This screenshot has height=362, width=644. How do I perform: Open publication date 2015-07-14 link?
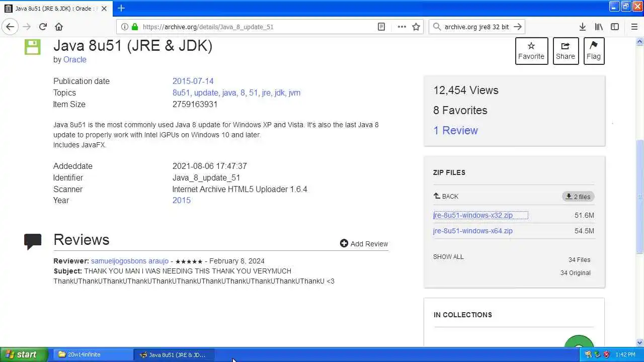pos(193,81)
